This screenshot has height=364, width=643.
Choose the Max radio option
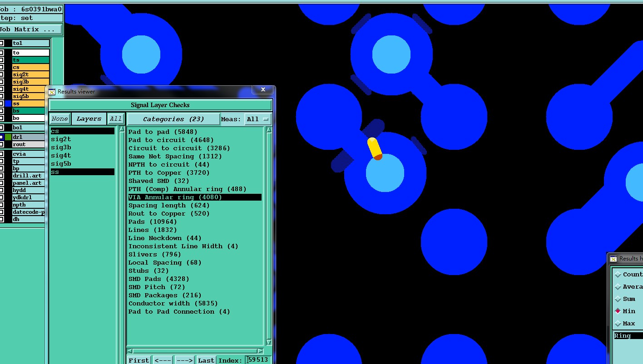(618, 324)
